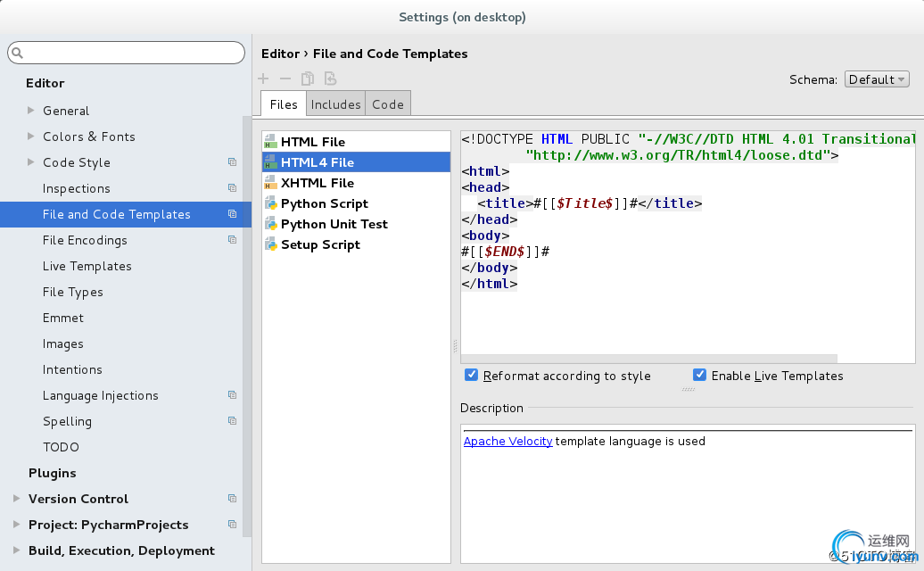This screenshot has width=924, height=571.
Task: Expand Build, Execution, Deployment section
Action: [x=16, y=550]
